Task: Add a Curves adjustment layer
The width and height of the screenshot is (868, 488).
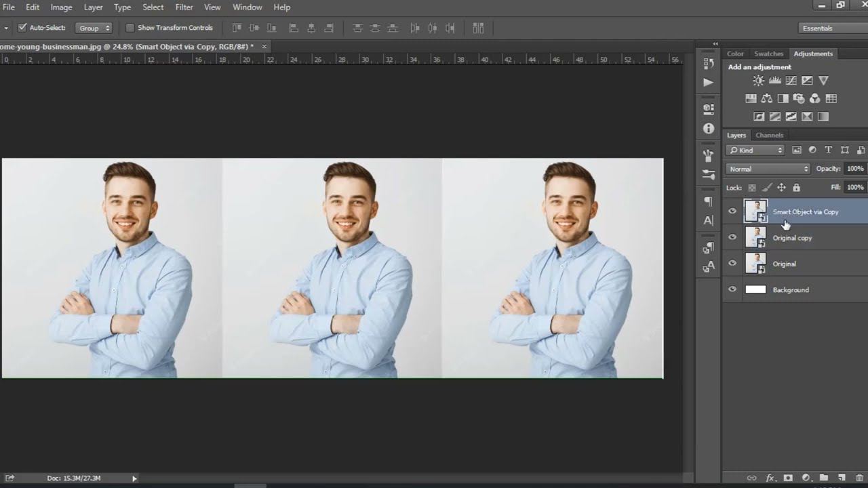Action: tap(791, 81)
